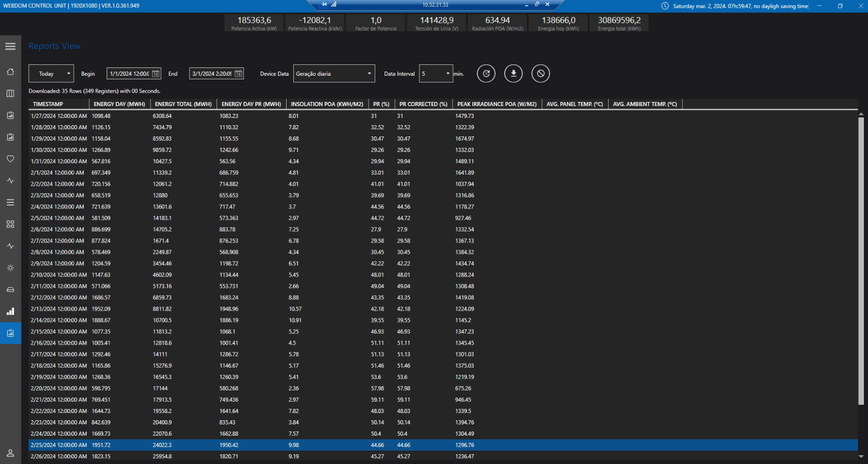Sort by ENERGY TOTAL (MWH) column header
Screen dimensions: 868x464
coord(183,104)
